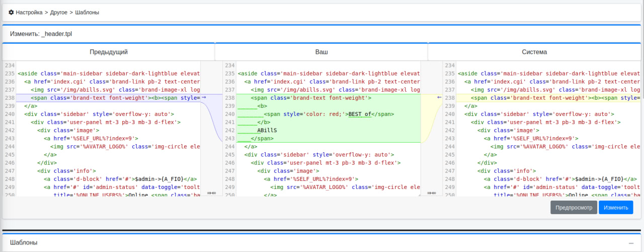The image size is (644, 252).
Task: Collapse the Шаблоны panel with the minus icon
Action: (631, 243)
